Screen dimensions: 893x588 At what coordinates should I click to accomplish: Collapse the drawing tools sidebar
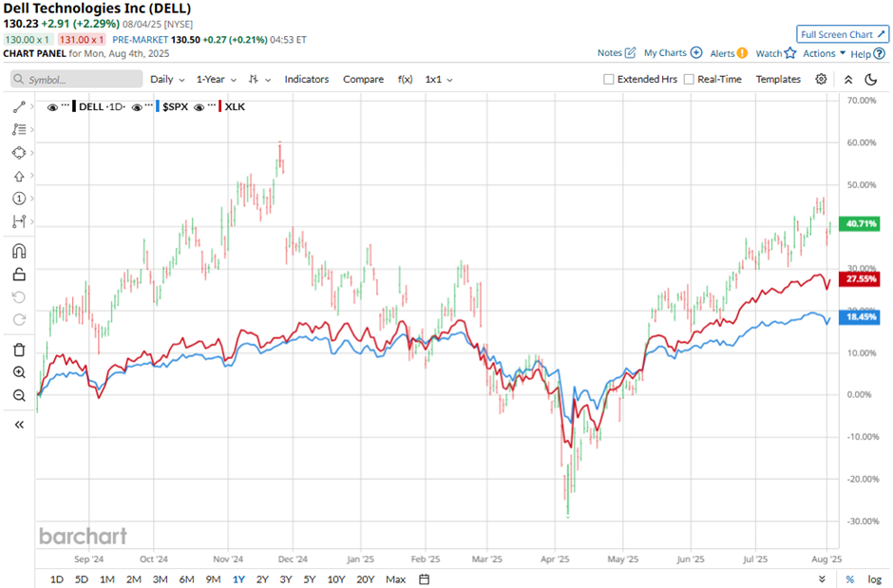(19, 425)
